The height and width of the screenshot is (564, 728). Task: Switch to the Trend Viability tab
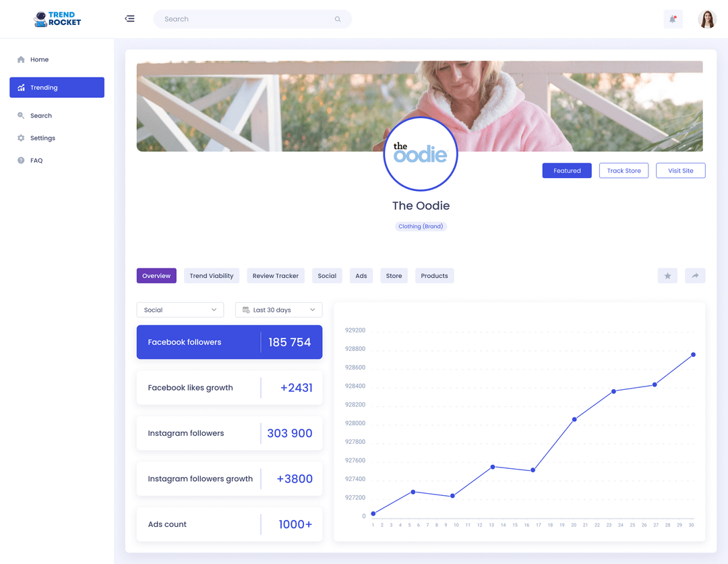(x=211, y=275)
